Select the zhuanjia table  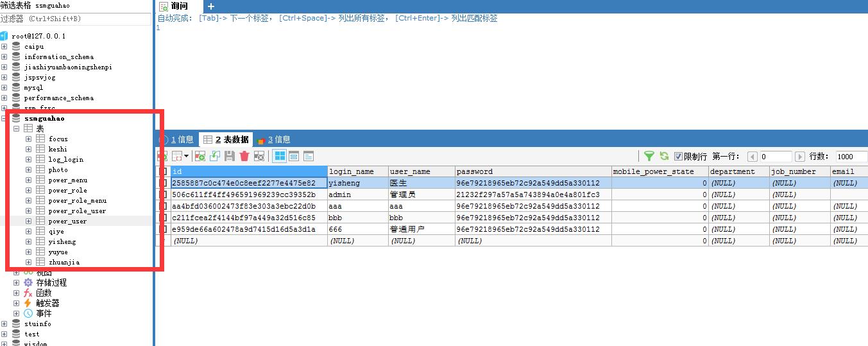(x=64, y=262)
